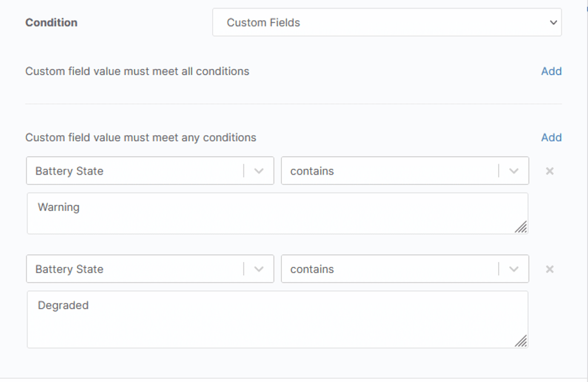The height and width of the screenshot is (382, 588).
Task: Click chevron arrow of Warning row's Battery State
Action: [259, 171]
